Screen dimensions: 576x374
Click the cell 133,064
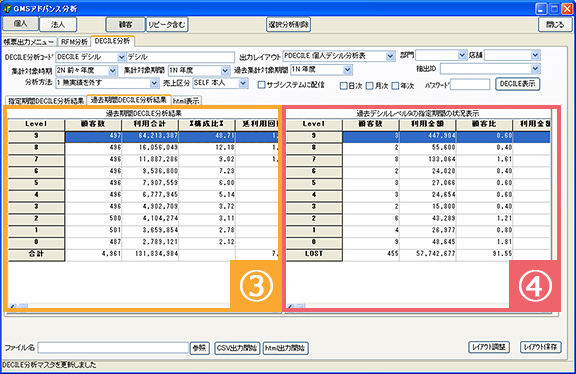pos(428,159)
